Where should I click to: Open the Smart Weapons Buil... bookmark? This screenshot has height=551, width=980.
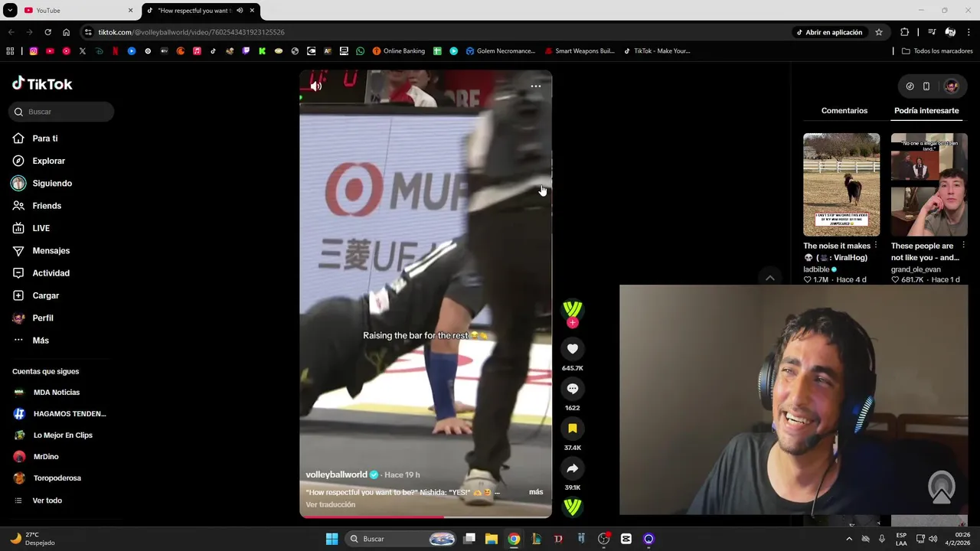tap(580, 51)
